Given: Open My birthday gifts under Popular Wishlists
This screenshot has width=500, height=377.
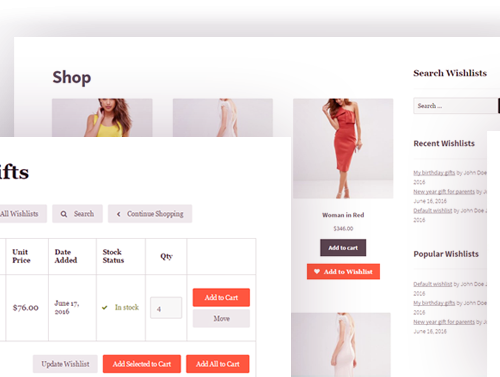Looking at the screenshot, I should tap(434, 303).
